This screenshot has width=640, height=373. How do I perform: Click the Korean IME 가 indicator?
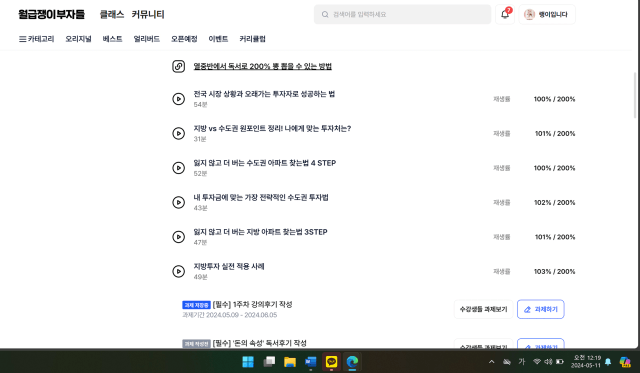point(521,362)
